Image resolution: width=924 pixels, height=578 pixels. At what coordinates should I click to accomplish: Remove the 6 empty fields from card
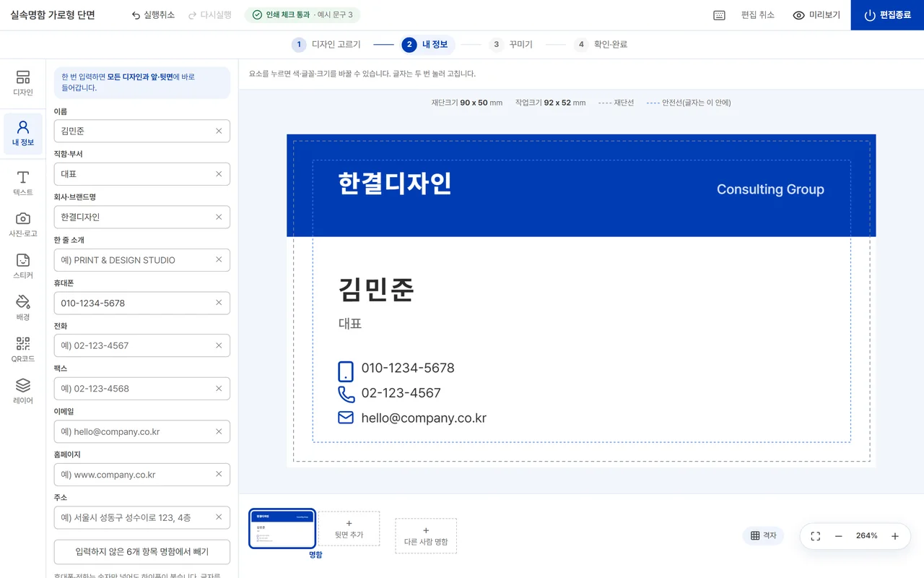(x=142, y=552)
